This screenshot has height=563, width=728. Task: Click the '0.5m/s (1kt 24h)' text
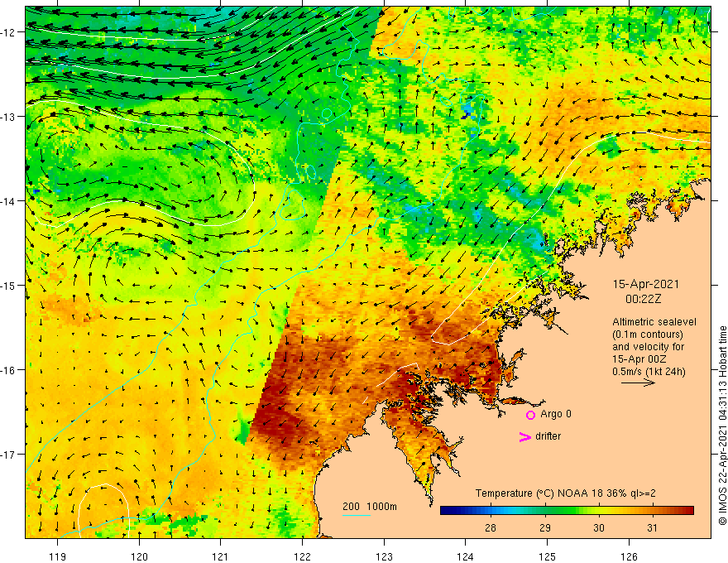point(649,372)
